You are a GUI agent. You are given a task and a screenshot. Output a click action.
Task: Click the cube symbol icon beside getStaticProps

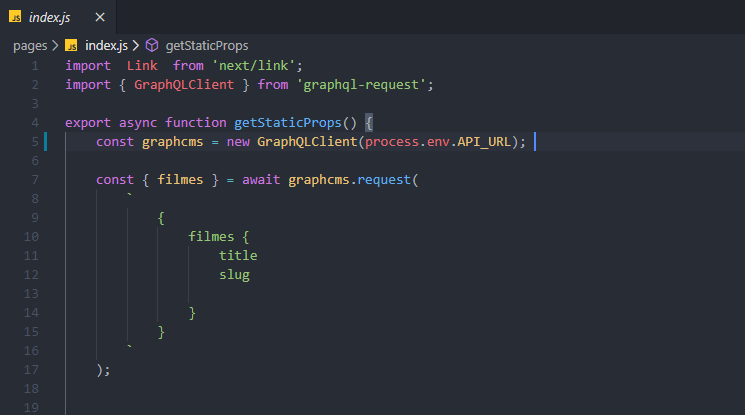tap(152, 45)
